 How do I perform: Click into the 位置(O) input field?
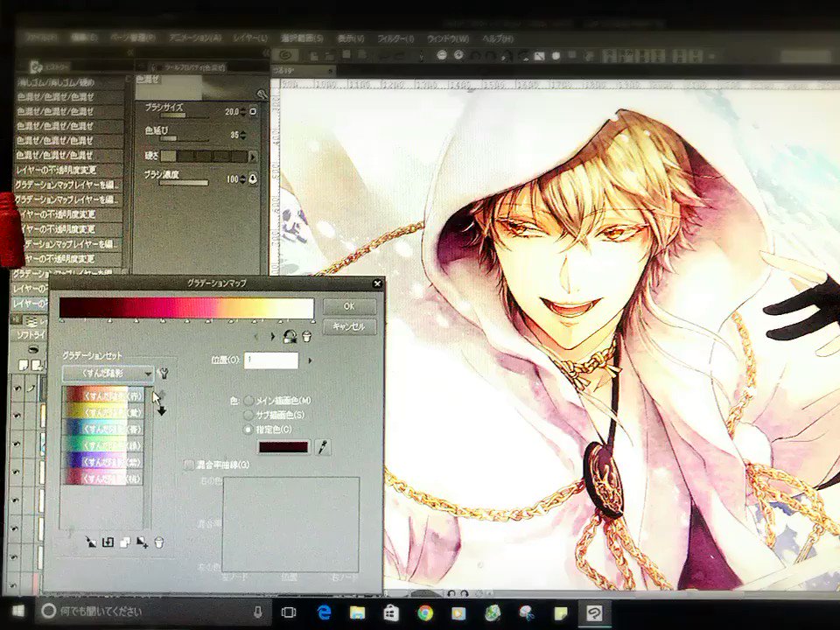point(271,360)
